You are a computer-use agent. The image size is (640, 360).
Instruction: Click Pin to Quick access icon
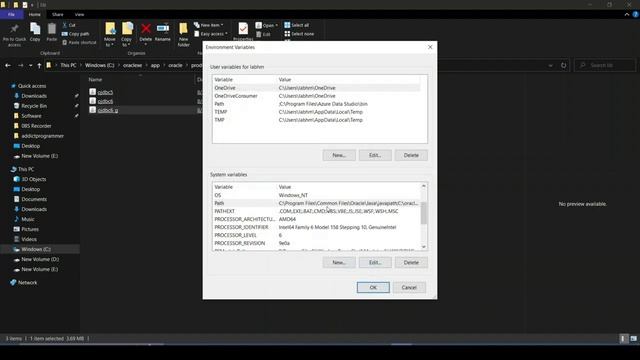click(x=14, y=29)
